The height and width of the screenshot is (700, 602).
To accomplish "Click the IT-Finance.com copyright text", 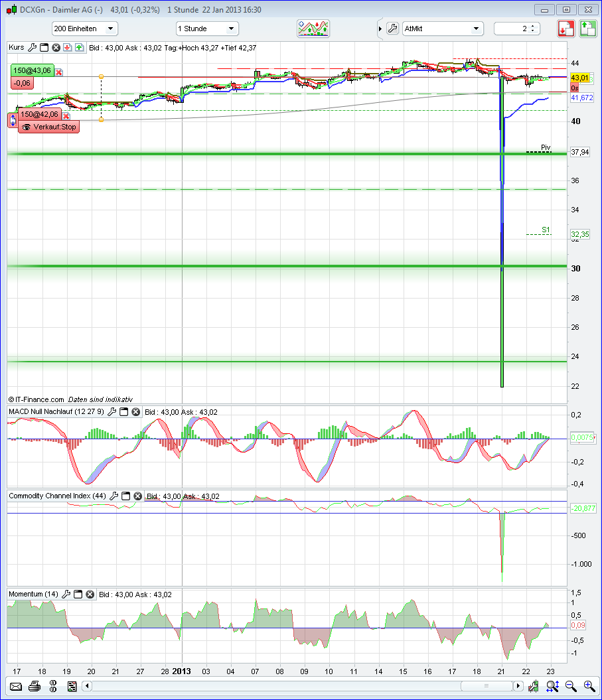I will click(37, 399).
